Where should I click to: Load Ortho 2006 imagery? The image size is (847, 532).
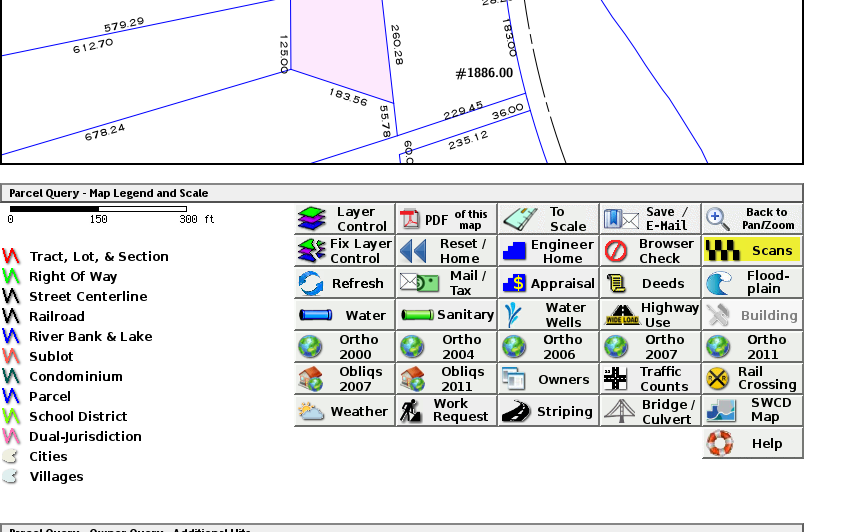pyautogui.click(x=548, y=347)
